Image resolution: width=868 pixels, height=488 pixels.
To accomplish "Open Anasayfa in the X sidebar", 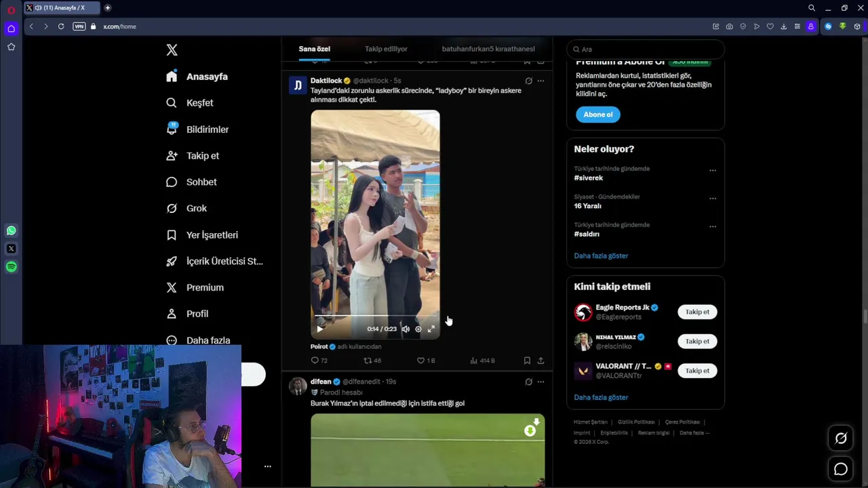I will tap(197, 77).
